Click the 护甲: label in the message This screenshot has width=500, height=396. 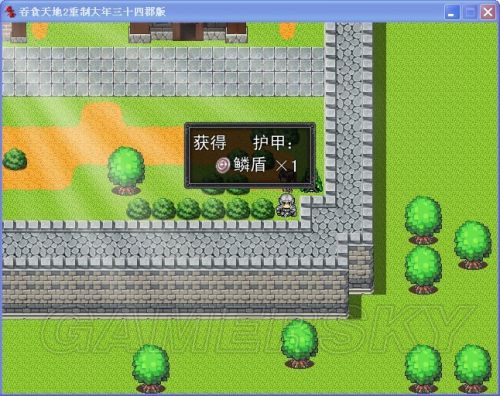(272, 143)
